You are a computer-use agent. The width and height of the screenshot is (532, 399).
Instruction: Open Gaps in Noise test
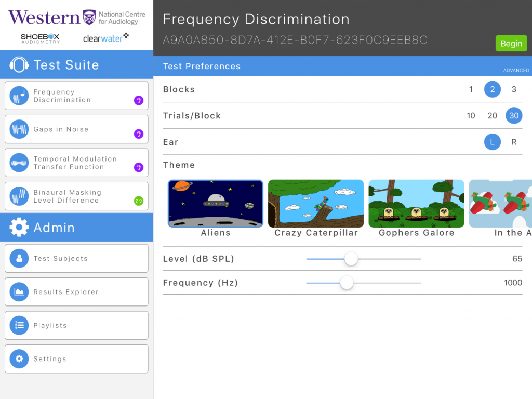76,129
